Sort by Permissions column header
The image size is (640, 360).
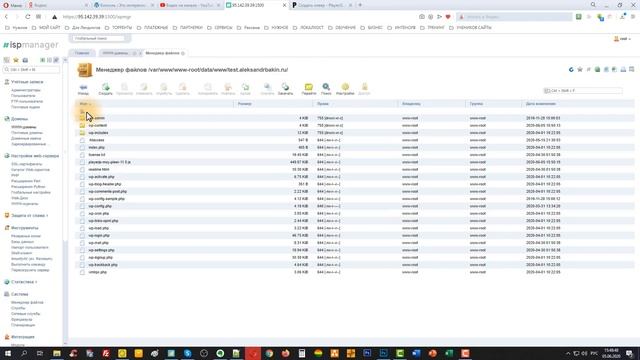(x=356, y=104)
